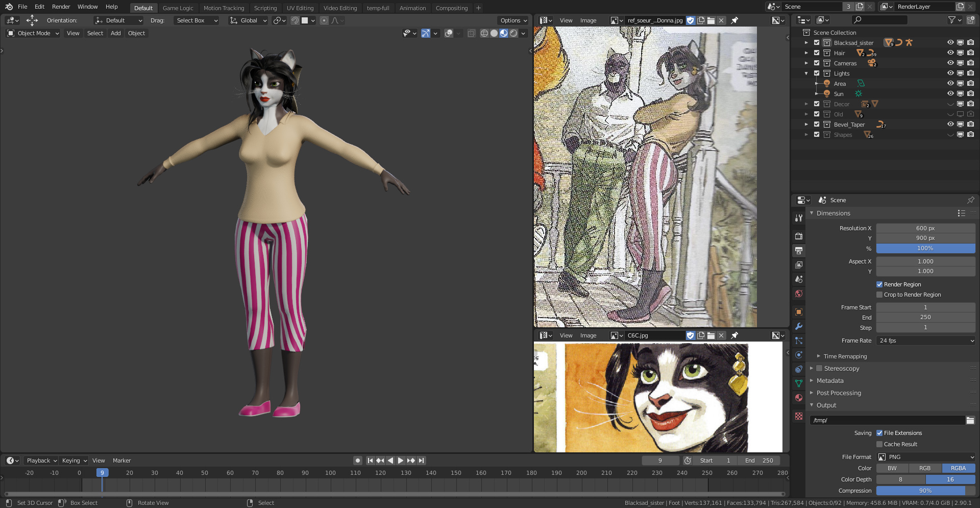Screen dimensions: 980x508
Task: Switch viewport to solid shading
Action: (494, 33)
